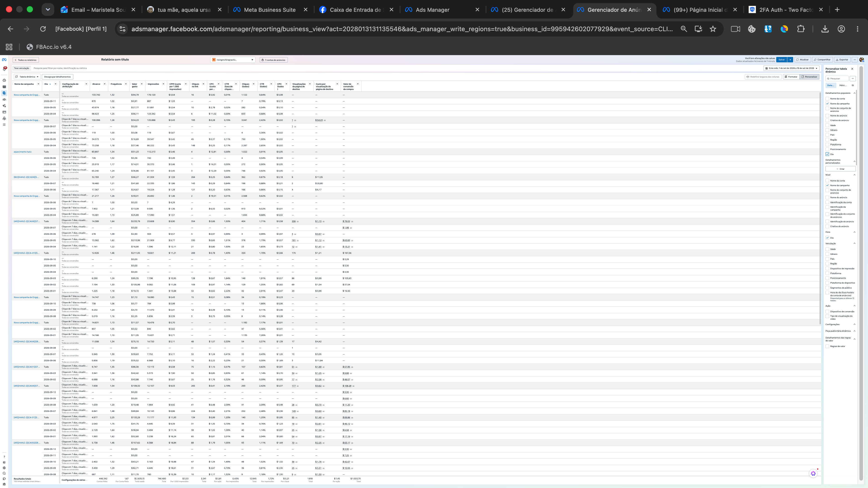The width and height of the screenshot is (868, 488).
Task: Open the Chrome apps grid in bookmarks bar
Action: (9, 47)
